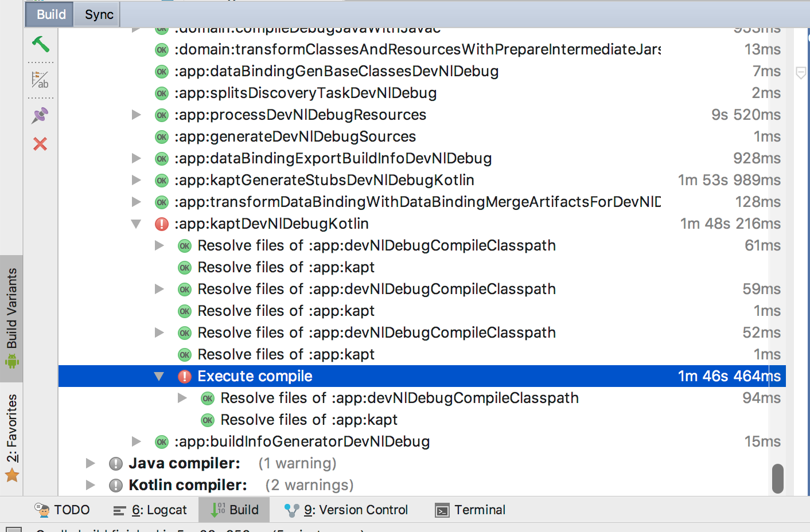Viewport: 810px width, 532px height.
Task: Collapse the :app:kaptDevNlDebugKotlin node
Action: coord(136,224)
